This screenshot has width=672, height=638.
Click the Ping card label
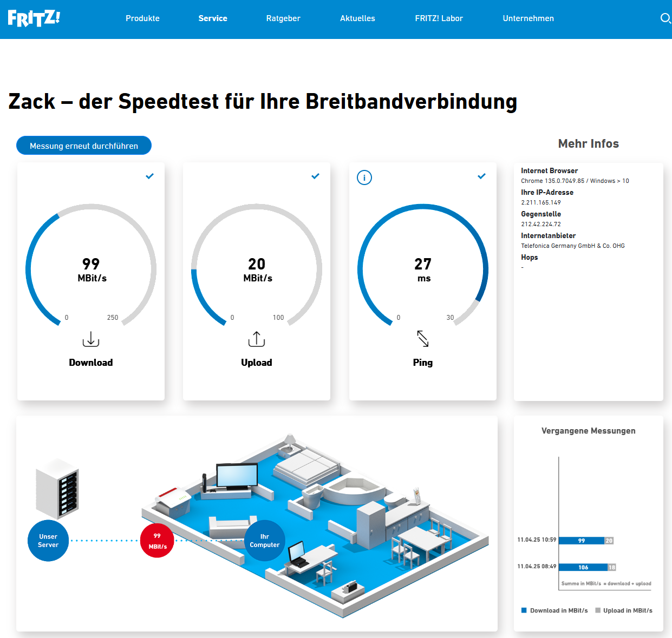point(423,363)
